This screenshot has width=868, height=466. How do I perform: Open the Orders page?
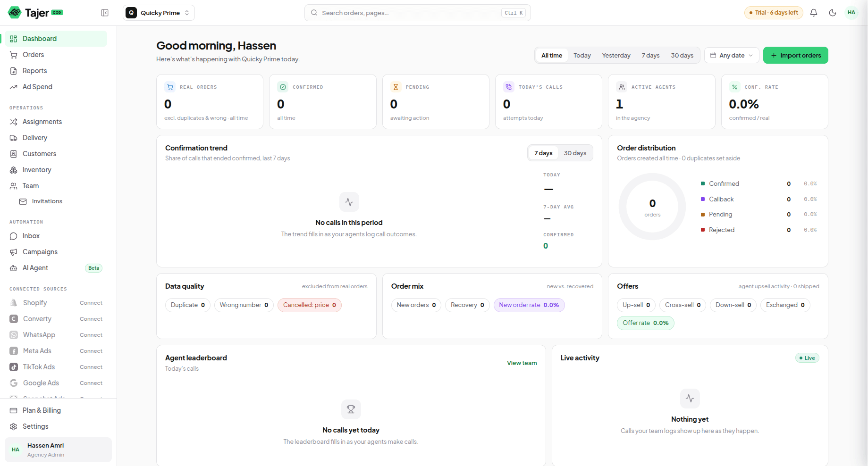point(56,55)
